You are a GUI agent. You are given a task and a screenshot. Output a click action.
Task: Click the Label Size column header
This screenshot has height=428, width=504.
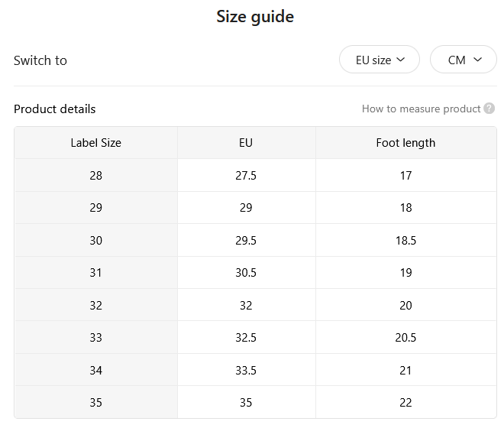(x=95, y=143)
